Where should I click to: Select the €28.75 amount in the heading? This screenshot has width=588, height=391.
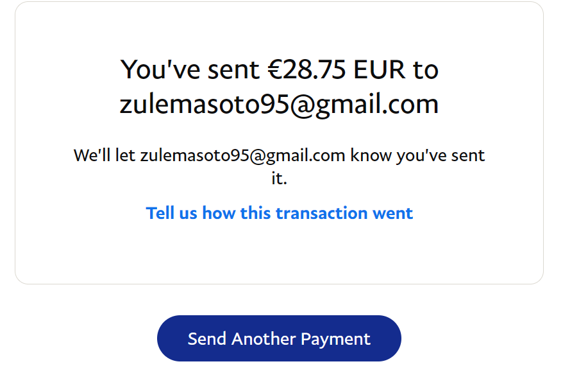pyautogui.click(x=307, y=69)
